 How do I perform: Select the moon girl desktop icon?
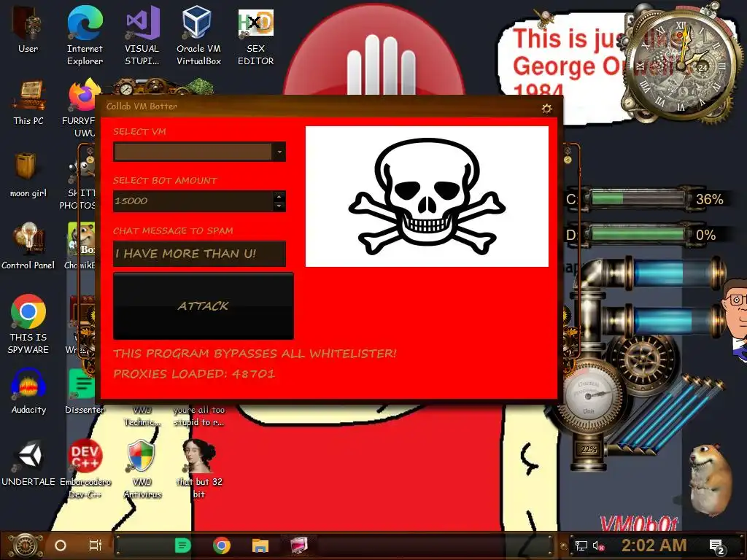tap(28, 174)
